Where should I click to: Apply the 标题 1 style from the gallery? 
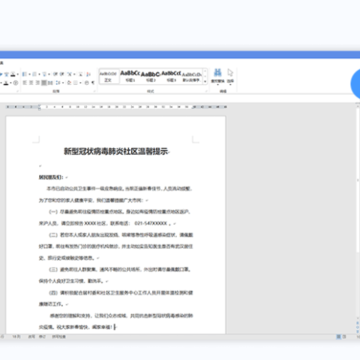tap(130, 76)
